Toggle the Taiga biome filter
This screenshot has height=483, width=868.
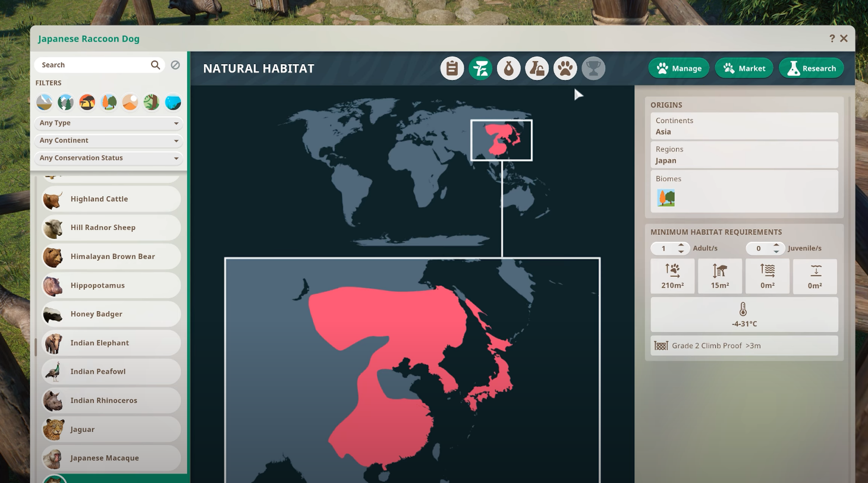tap(65, 102)
